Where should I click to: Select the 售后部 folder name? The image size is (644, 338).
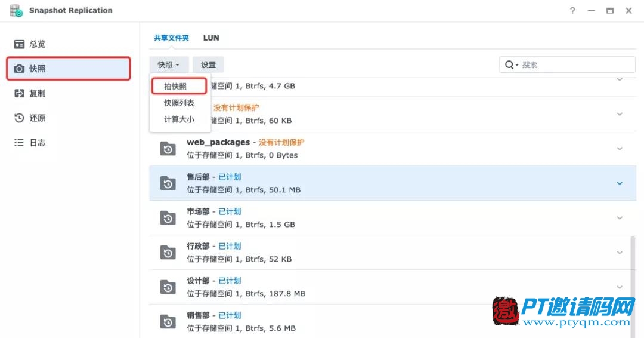click(x=198, y=177)
